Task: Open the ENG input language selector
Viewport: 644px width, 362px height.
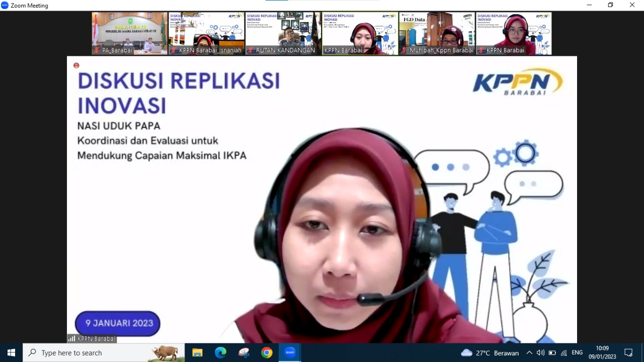Action: coord(577,353)
